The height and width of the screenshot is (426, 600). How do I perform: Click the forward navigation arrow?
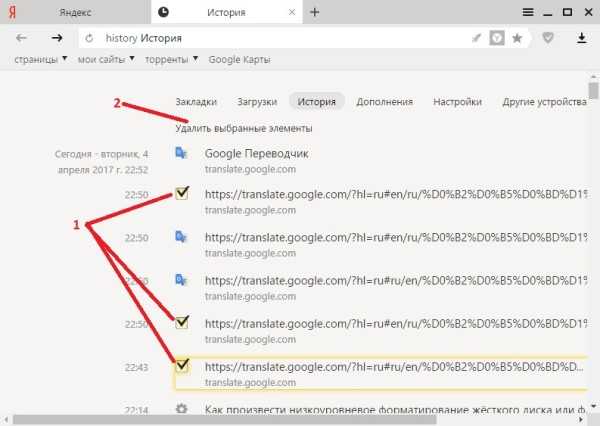coord(57,38)
